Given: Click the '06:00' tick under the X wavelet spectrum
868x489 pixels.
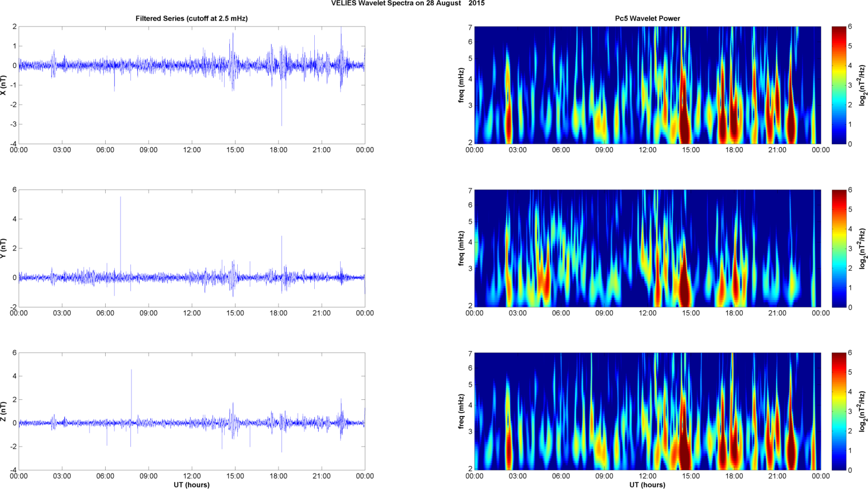Looking at the screenshot, I should (561, 150).
